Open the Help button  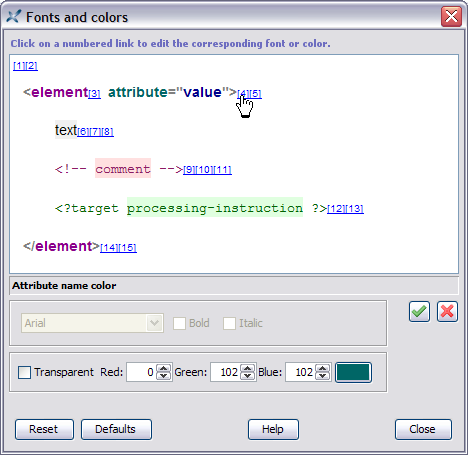click(x=273, y=429)
